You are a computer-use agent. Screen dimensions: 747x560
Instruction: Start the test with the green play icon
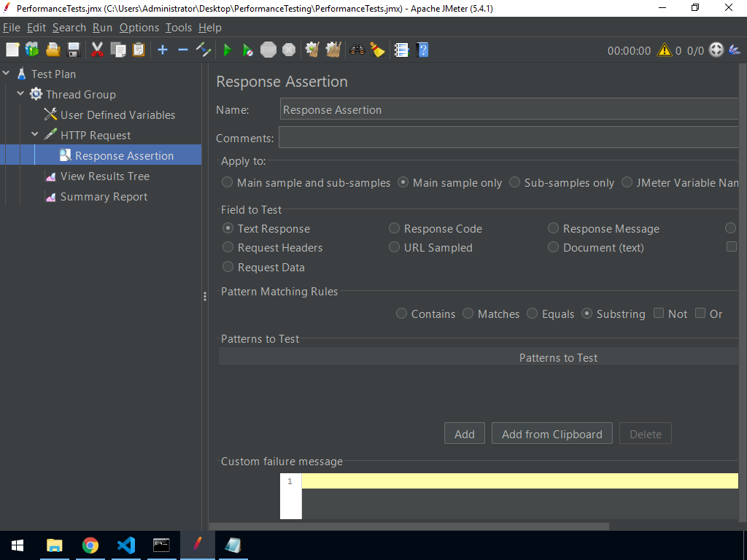tap(227, 50)
